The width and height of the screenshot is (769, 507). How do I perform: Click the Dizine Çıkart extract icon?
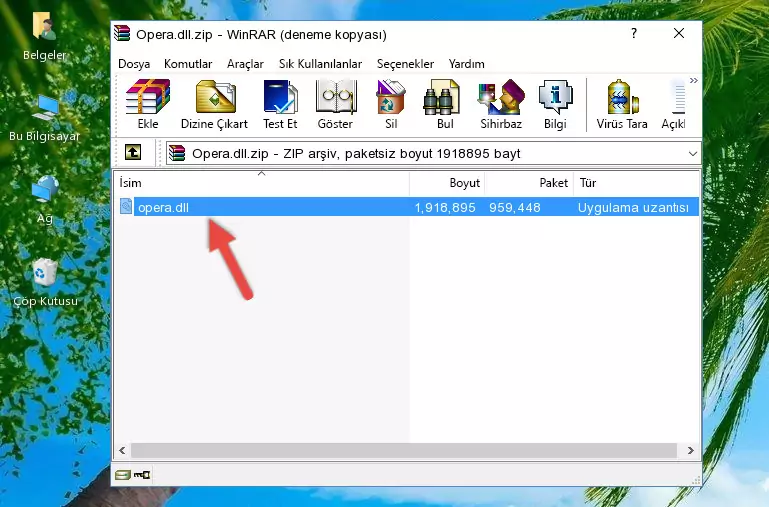(214, 104)
